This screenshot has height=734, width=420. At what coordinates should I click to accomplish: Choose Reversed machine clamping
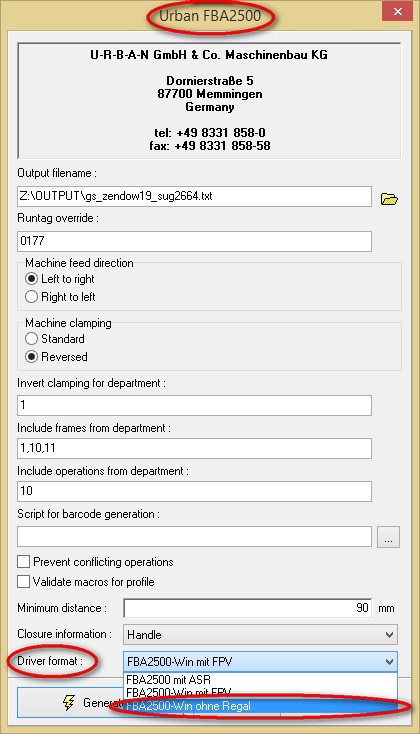coord(56,357)
